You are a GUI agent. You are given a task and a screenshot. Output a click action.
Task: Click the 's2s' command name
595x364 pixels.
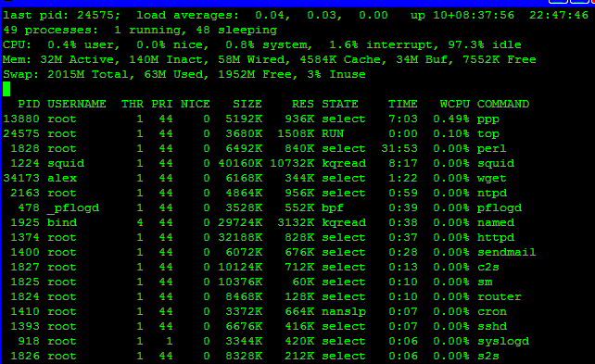[x=488, y=356]
